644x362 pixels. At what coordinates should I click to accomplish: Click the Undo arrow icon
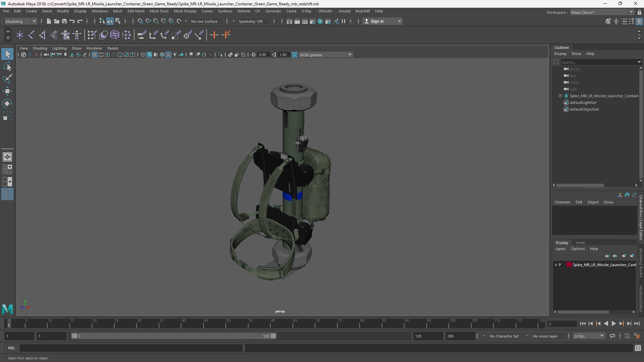point(72,21)
